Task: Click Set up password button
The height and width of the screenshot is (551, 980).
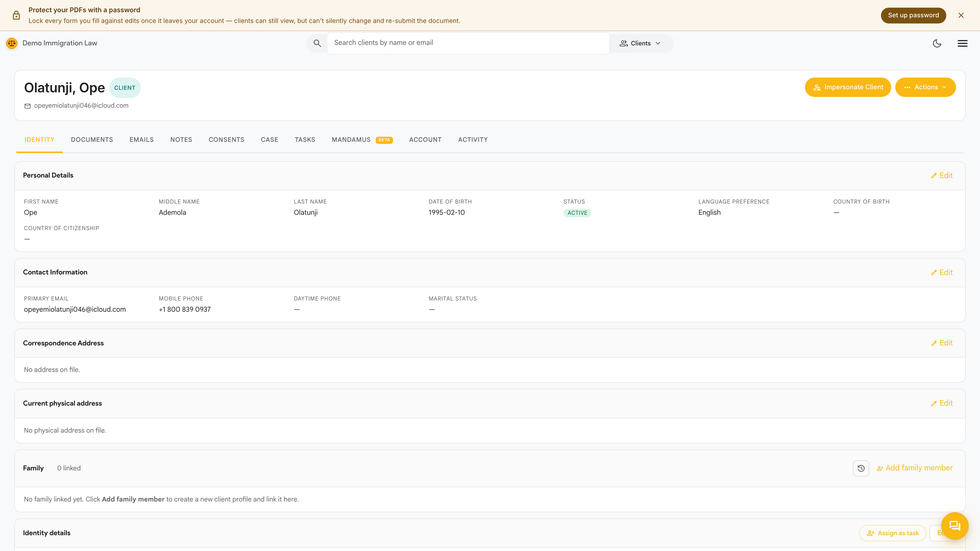Action: [x=913, y=15]
